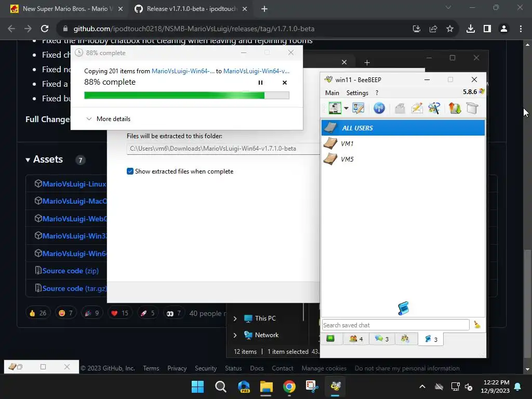Click the 5.8.6 version label icon

[482, 91]
